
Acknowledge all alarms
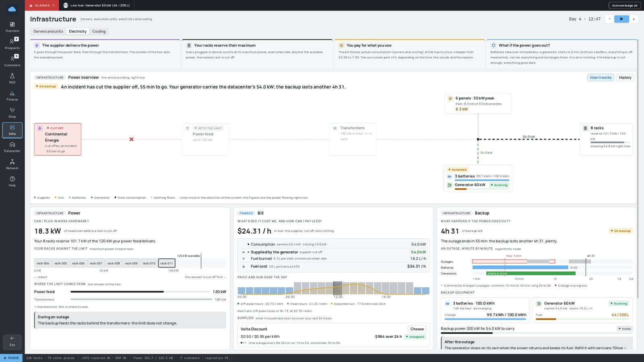625,5
